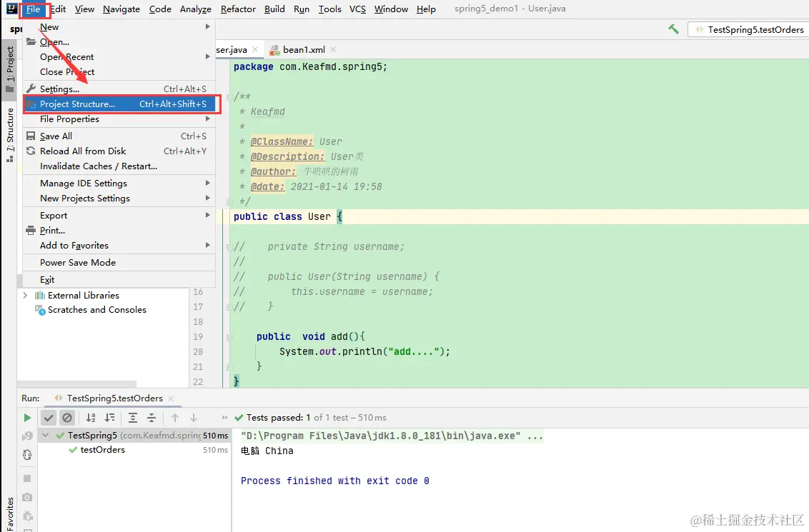The width and height of the screenshot is (809, 532).
Task: Choose Exit in File menu
Action: 119,280
